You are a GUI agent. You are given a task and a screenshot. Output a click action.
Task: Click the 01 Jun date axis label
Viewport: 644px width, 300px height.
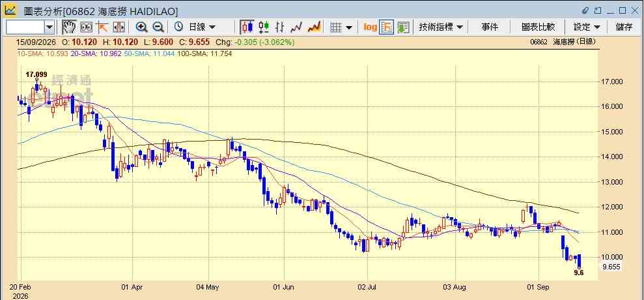tap(284, 287)
